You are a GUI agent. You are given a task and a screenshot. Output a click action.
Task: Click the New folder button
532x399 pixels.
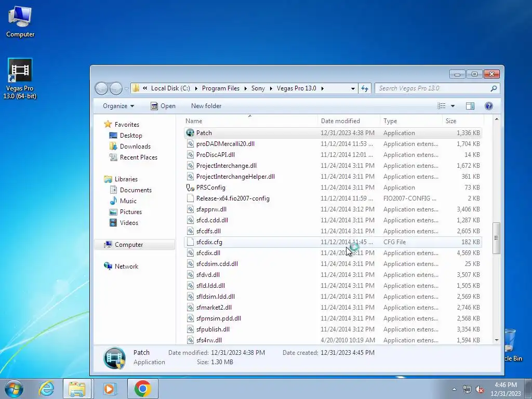[x=206, y=106]
